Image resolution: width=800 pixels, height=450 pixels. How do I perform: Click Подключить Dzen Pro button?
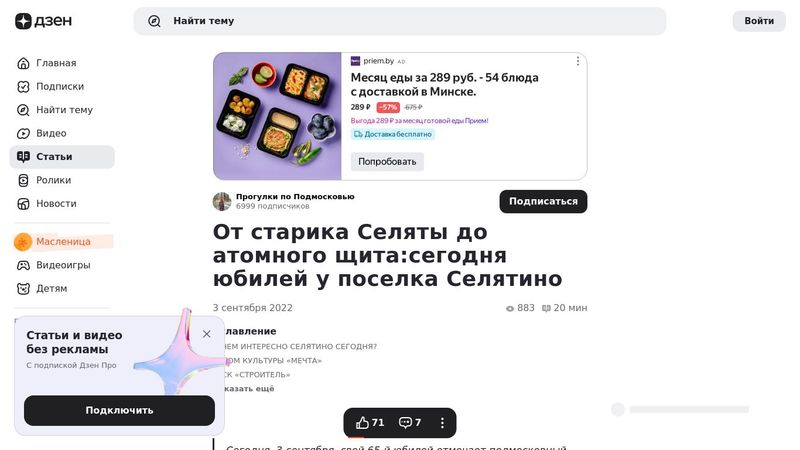tap(119, 410)
